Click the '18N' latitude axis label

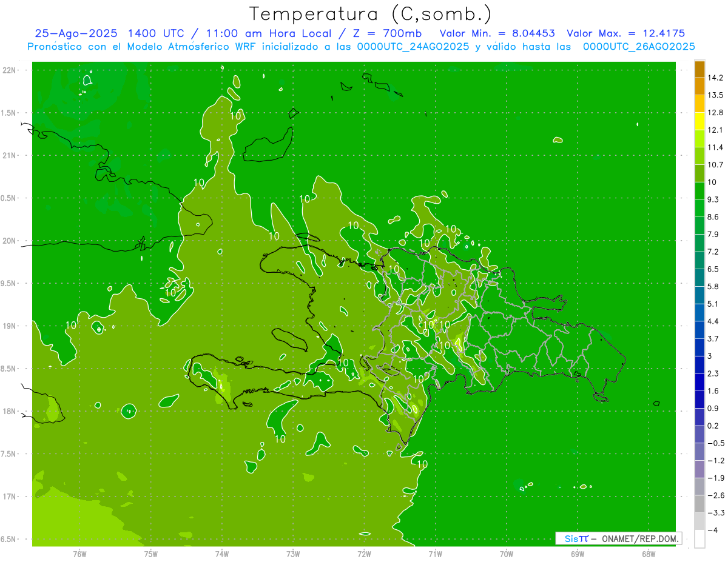pyautogui.click(x=9, y=411)
